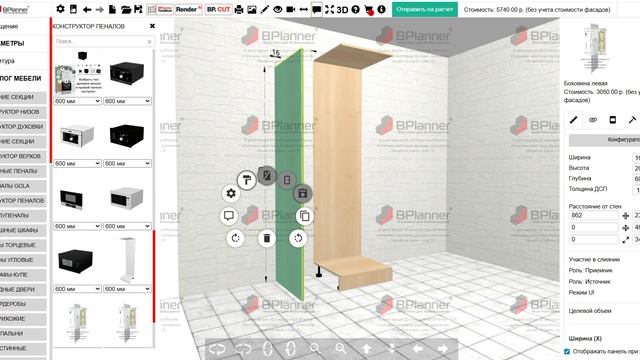Screen dimensions: 640x360
Task: Open Конструктор низов catalog section
Action: (x=23, y=112)
